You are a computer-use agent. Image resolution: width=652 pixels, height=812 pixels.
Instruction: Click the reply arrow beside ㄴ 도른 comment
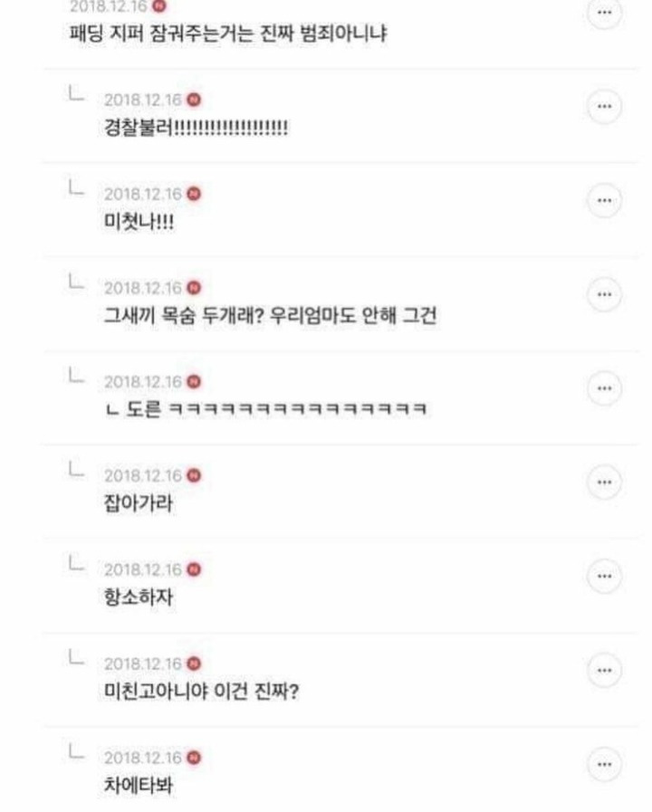[76, 376]
